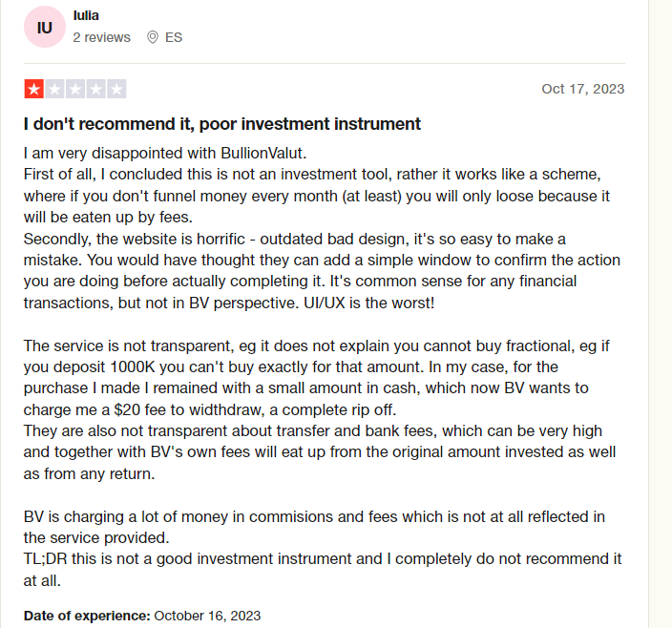Click the '2 reviews' count text
Viewport: 672px width, 628px height.
(x=101, y=37)
